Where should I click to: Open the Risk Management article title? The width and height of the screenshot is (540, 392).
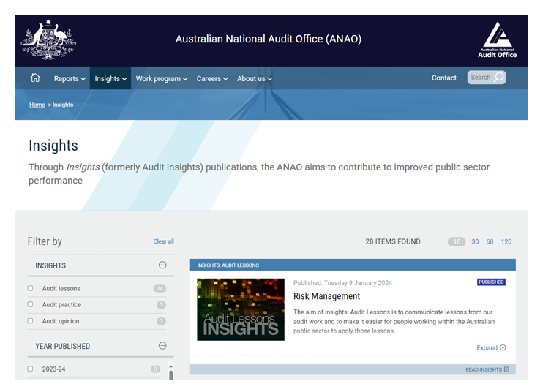[326, 296]
